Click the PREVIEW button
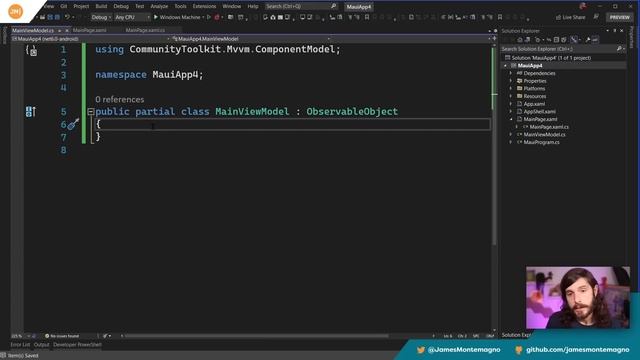This screenshot has width=640, height=360. click(x=620, y=17)
